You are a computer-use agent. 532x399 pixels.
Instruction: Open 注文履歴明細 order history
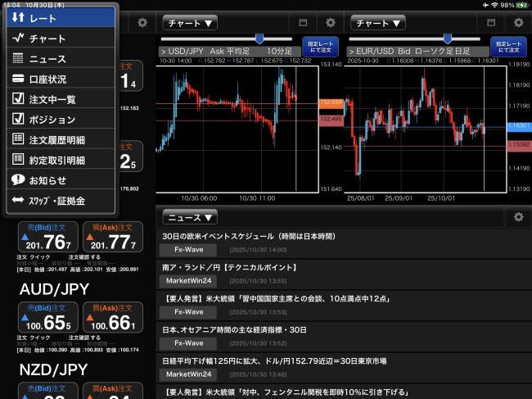pos(61,139)
